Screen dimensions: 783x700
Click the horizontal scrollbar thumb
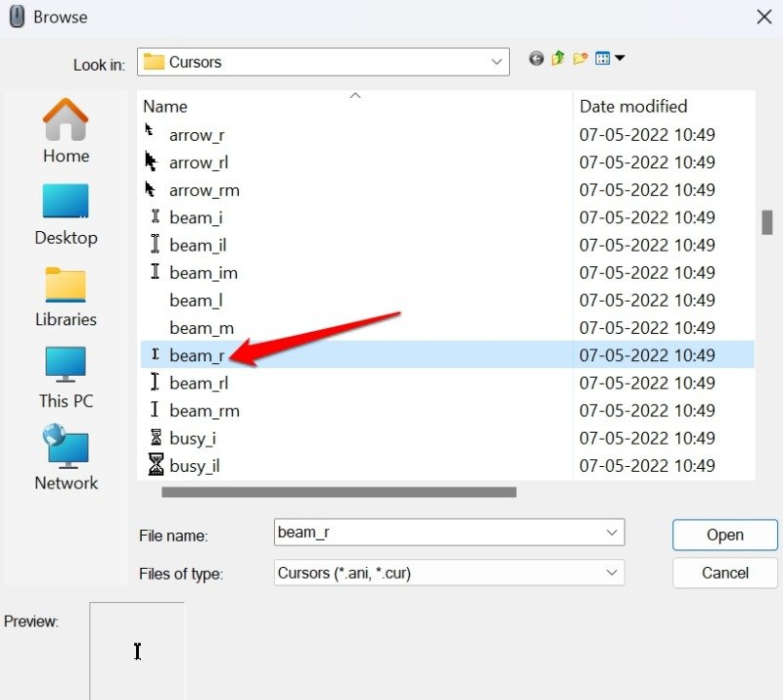tap(338, 492)
